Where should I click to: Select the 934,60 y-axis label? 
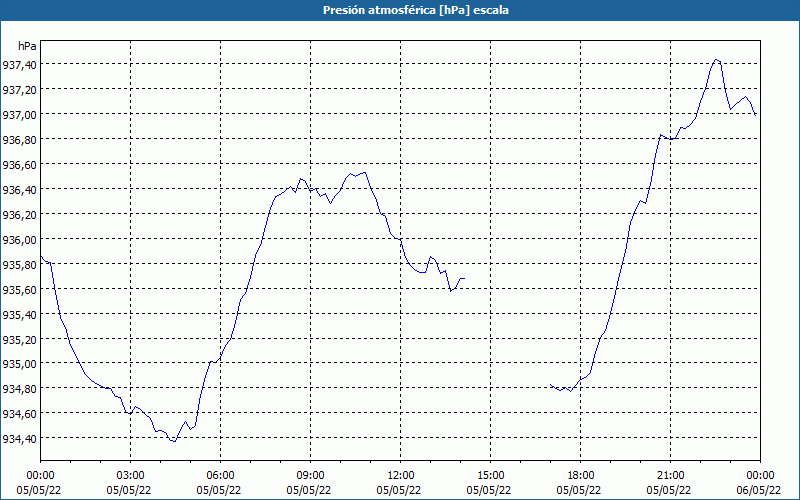coord(19,414)
